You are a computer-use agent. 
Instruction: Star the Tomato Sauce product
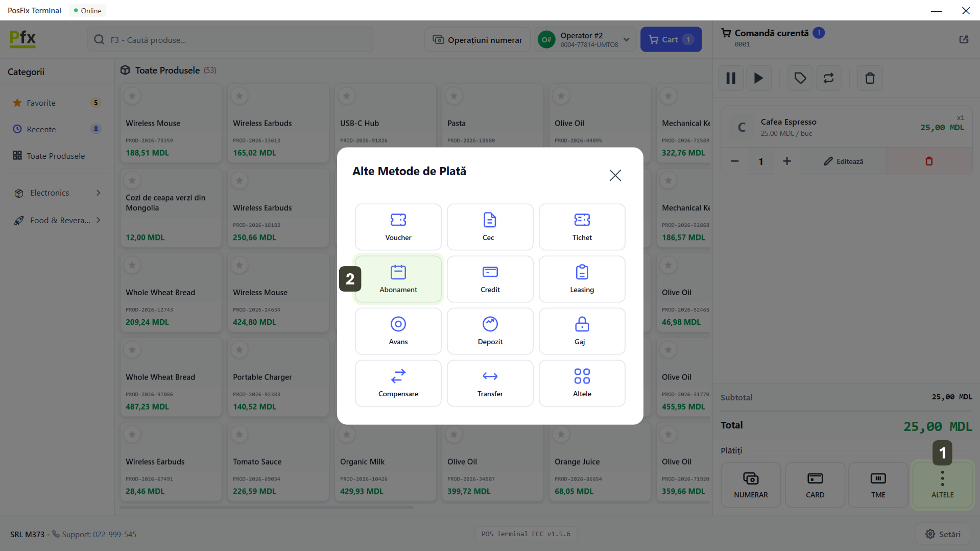click(240, 434)
